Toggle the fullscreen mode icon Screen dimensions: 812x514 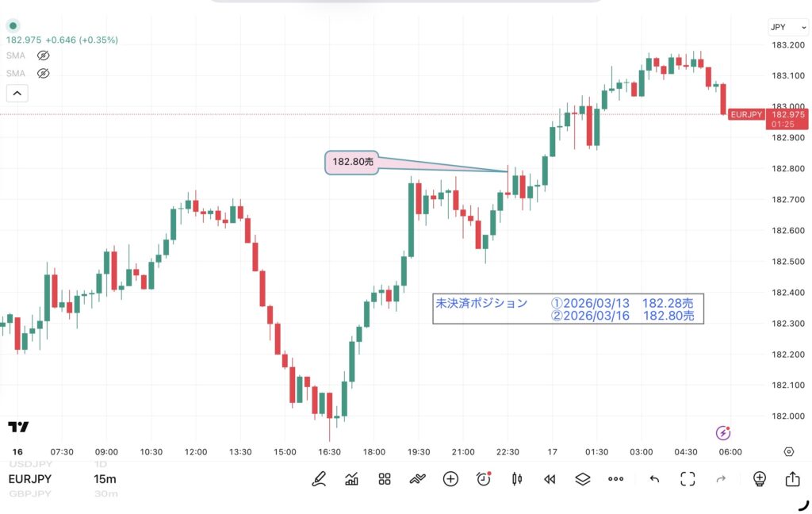click(x=688, y=479)
